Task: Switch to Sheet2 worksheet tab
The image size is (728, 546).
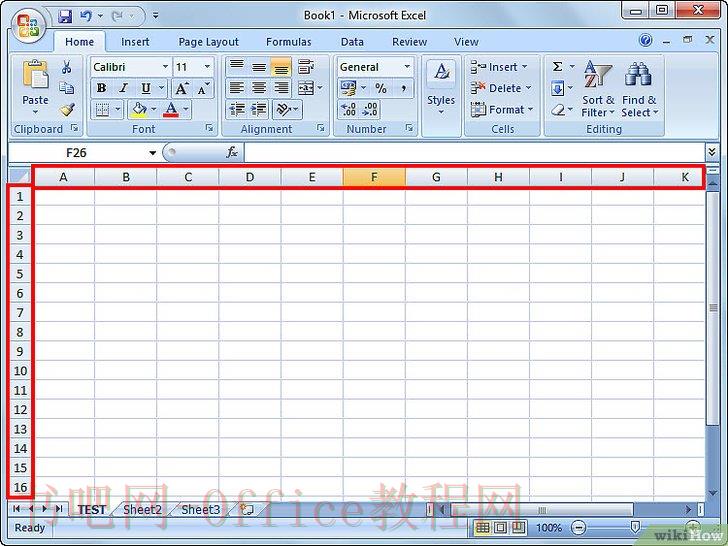Action: pos(142,510)
